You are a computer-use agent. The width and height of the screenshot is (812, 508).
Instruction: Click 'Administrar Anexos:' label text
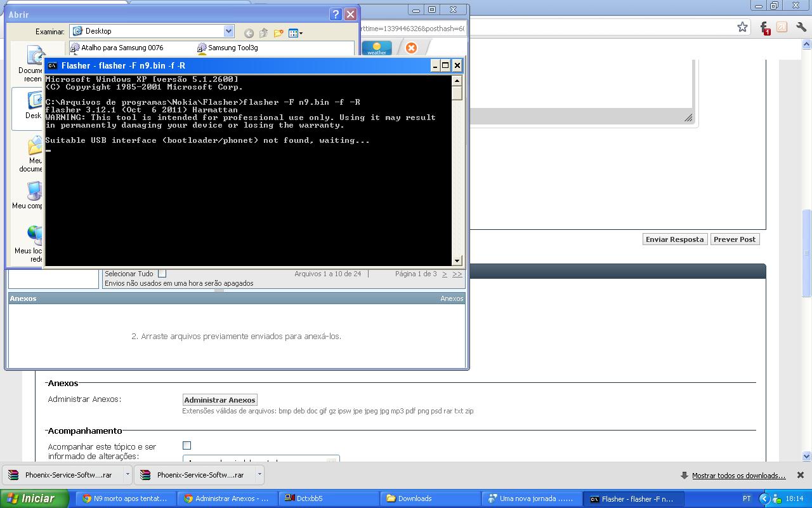click(84, 399)
